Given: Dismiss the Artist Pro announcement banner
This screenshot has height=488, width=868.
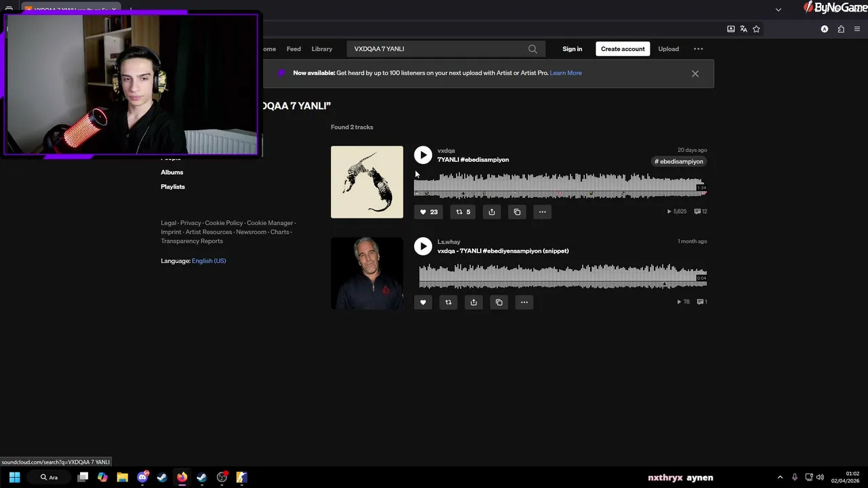Looking at the screenshot, I should click(x=695, y=73).
